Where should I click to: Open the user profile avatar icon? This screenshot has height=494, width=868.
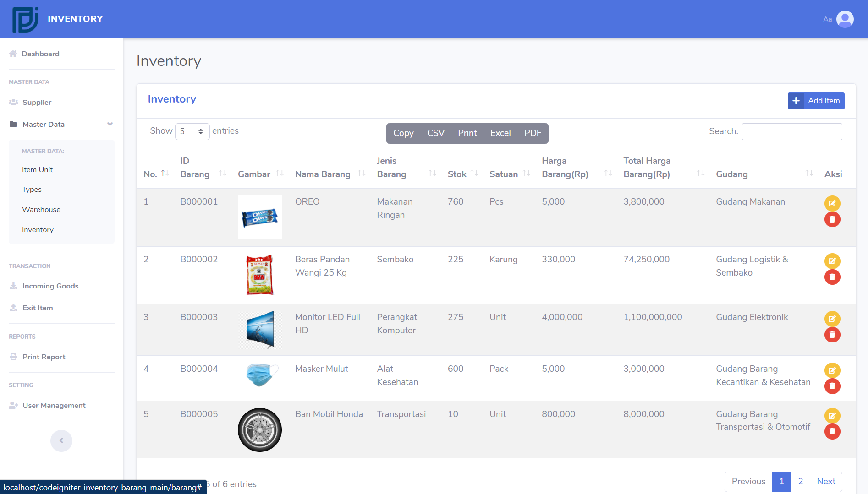tap(845, 19)
